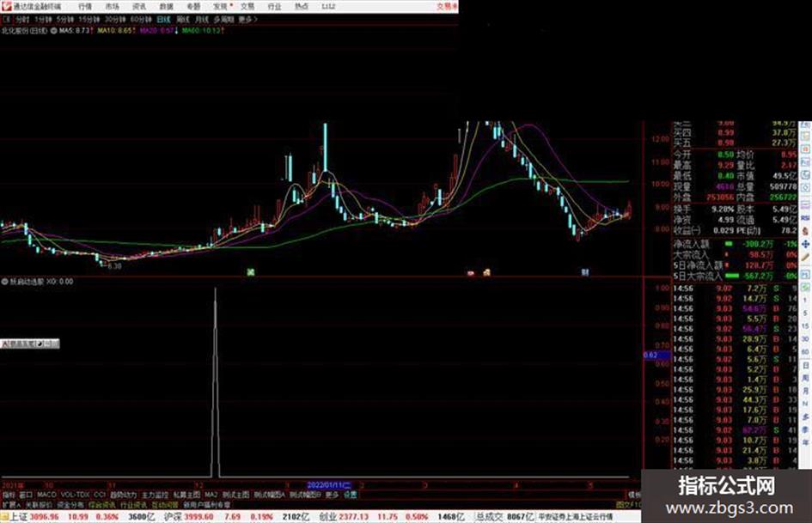Switch chart to 5分钟 period

point(64,19)
